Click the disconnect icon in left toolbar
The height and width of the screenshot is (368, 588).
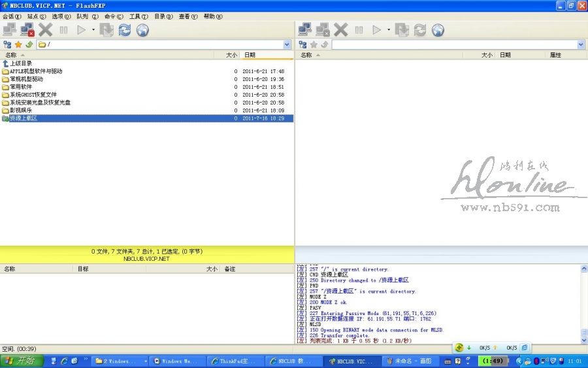click(x=27, y=29)
